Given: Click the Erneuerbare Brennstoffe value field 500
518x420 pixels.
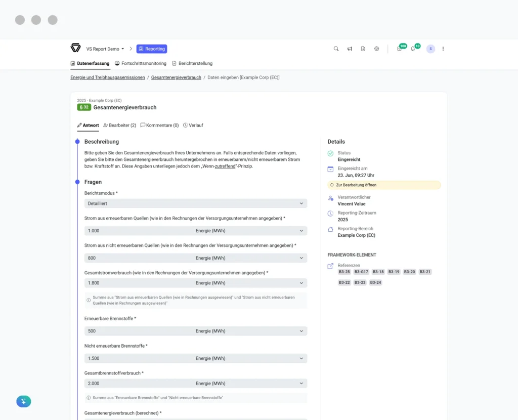Looking at the screenshot, I should (139, 331).
